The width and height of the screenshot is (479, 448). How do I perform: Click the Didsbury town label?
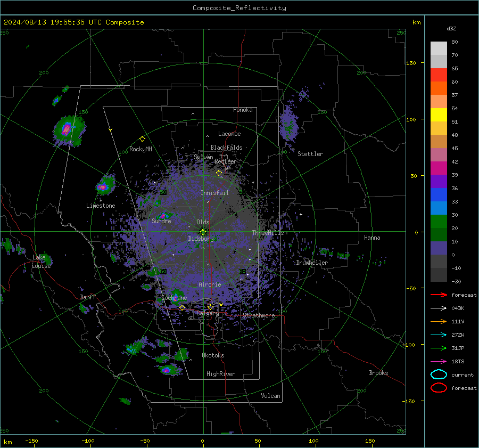(201, 239)
